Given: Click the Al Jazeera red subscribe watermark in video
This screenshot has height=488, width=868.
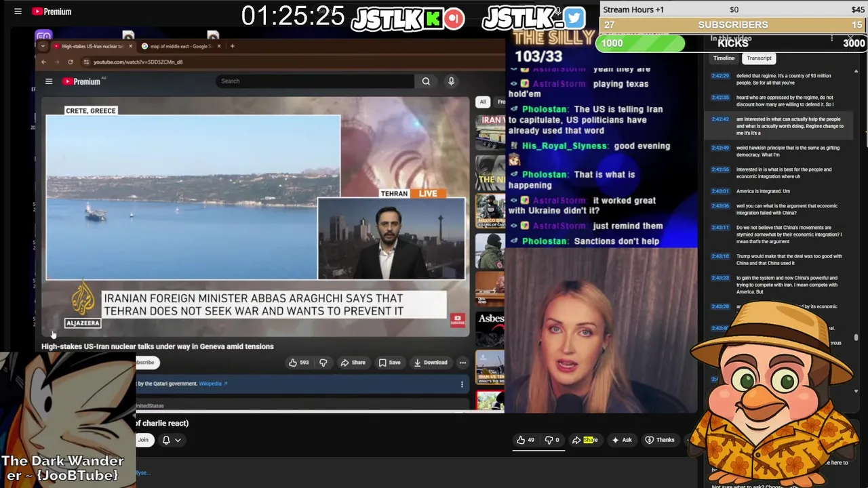Looking at the screenshot, I should coord(457,319).
